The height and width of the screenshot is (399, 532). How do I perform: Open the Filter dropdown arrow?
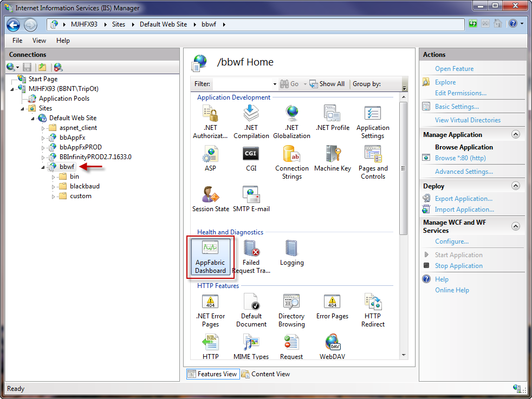[274, 84]
